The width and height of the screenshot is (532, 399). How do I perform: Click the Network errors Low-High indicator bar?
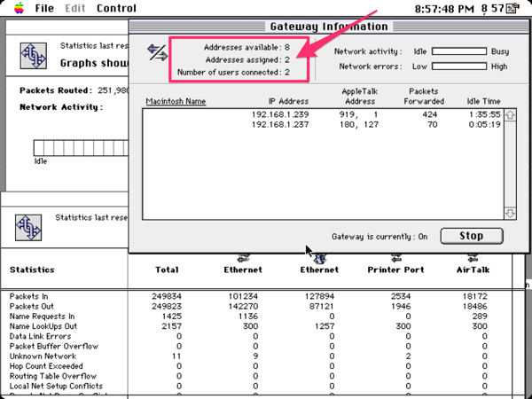coord(459,66)
